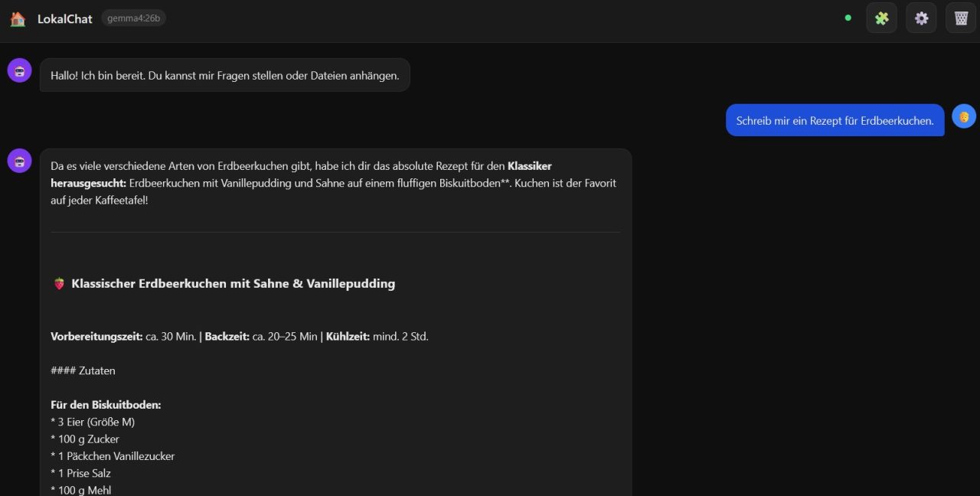The width and height of the screenshot is (980, 496).
Task: Click the bot avatar beside the recipe reply
Action: [19, 161]
